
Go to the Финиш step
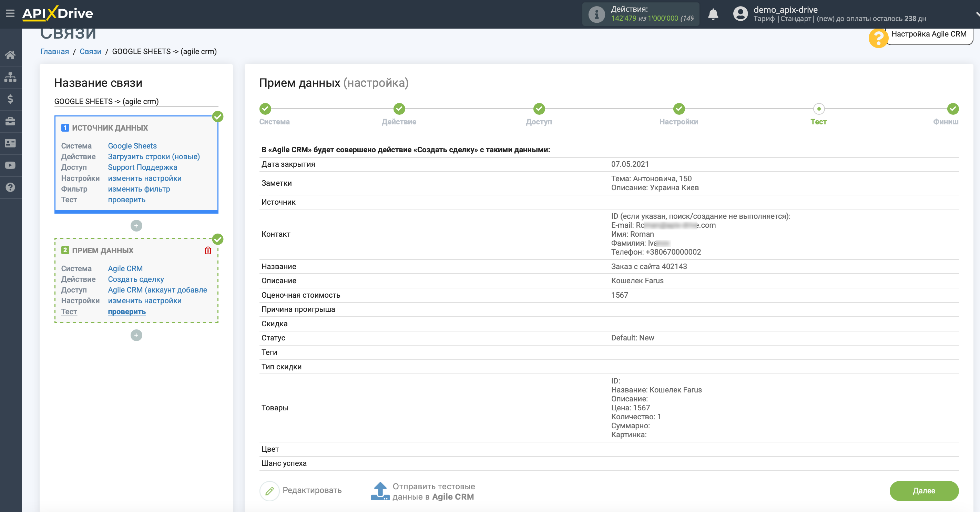pos(953,109)
